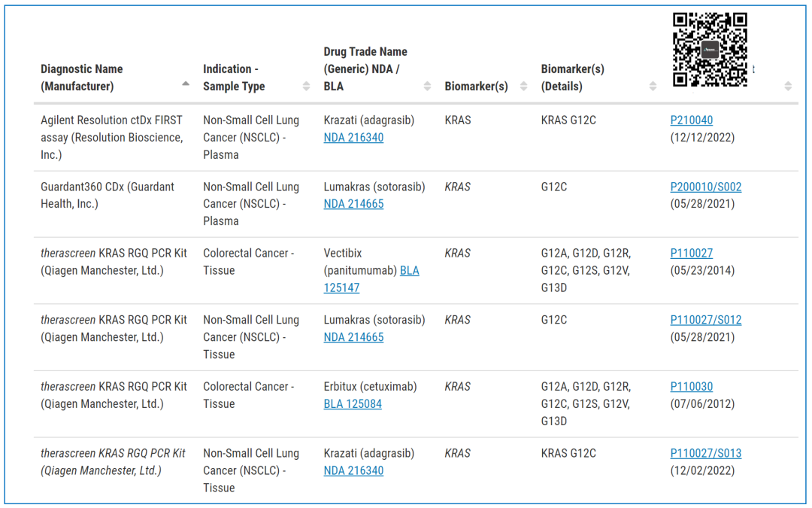The height and width of the screenshot is (508, 812).
Task: Open NDA 216340 link for Agilent row
Action: tap(353, 138)
